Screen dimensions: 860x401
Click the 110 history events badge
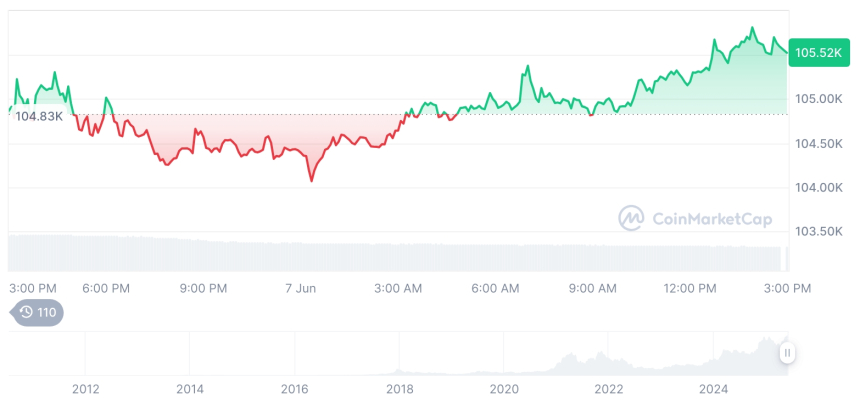pyautogui.click(x=37, y=312)
